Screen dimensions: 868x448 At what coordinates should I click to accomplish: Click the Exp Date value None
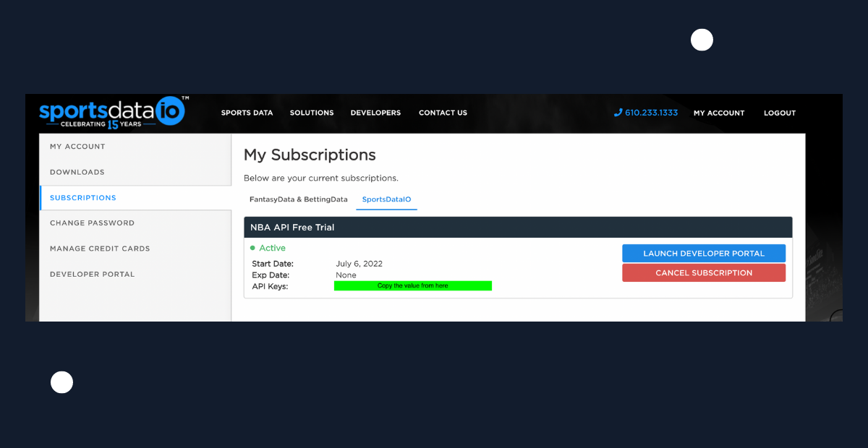click(346, 275)
